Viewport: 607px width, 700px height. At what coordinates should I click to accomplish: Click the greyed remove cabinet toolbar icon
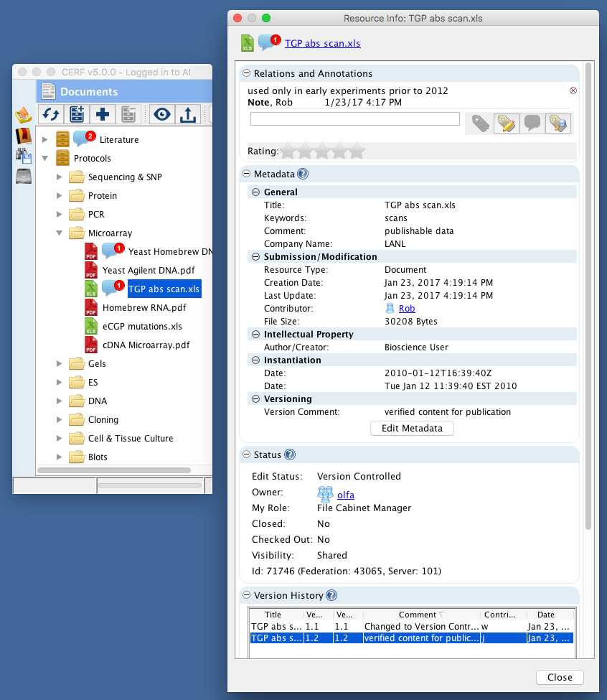tap(128, 114)
